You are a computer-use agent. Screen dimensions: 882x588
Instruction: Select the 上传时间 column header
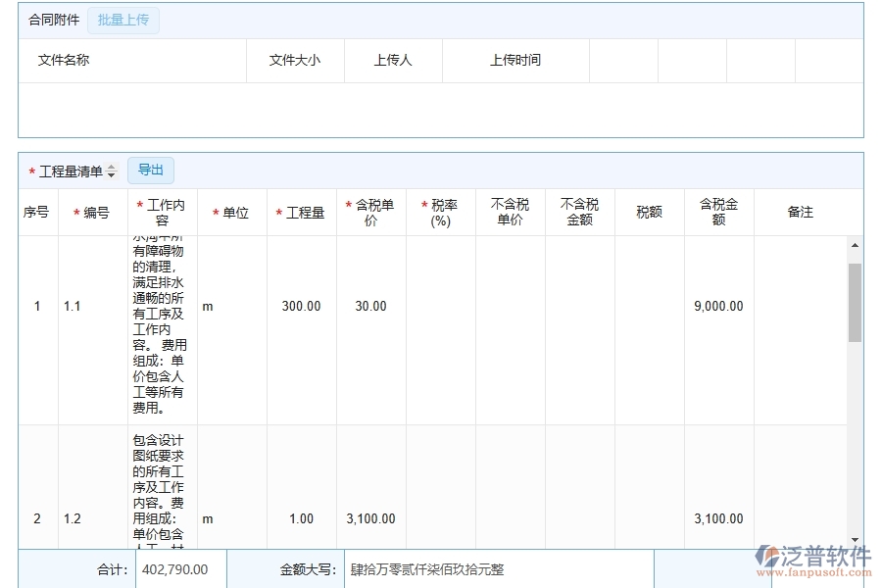tap(516, 60)
